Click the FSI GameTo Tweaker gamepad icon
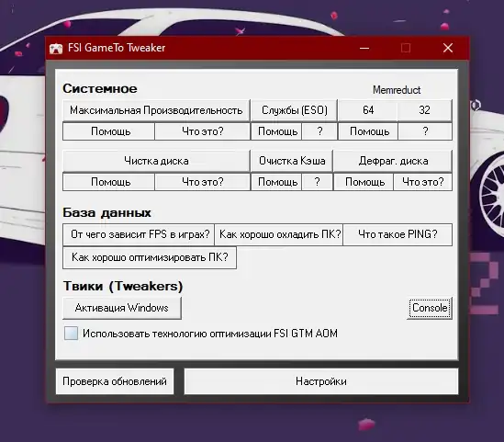Screen dimensions: 504x442 [x=56, y=49]
